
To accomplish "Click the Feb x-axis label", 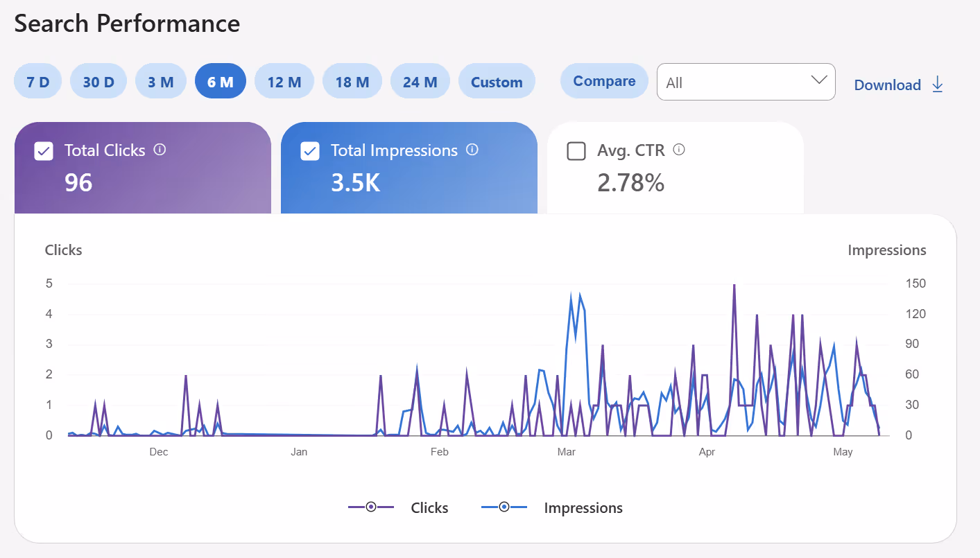I will tap(439, 452).
